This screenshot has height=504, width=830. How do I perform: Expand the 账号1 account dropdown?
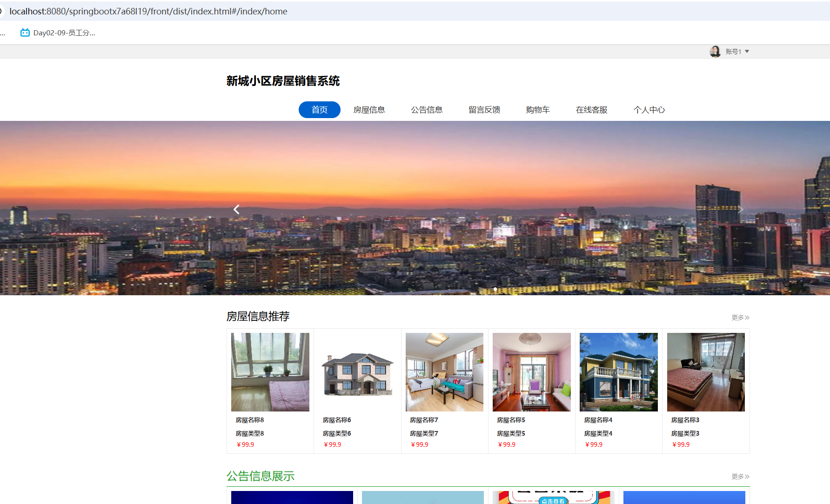point(737,52)
